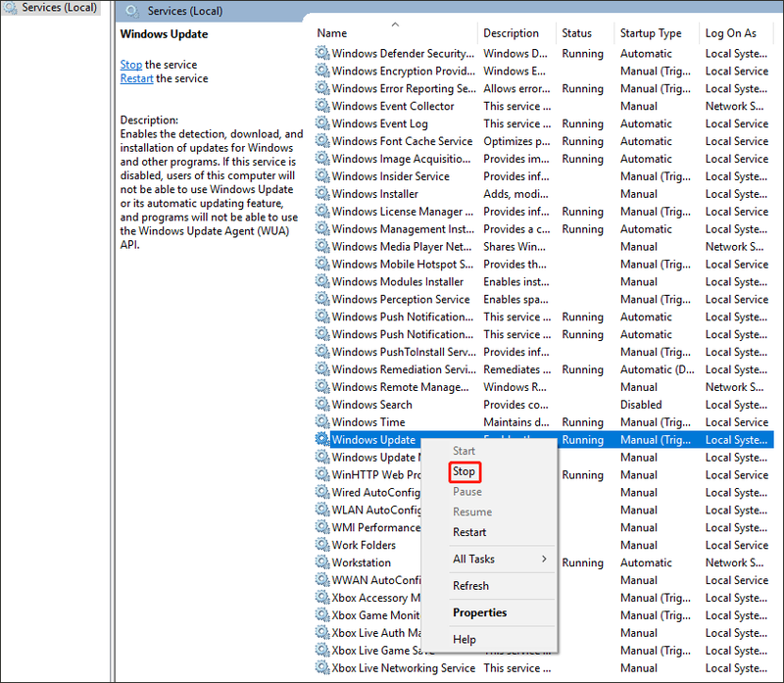
Task: Click the Stop the service link
Action: click(x=131, y=65)
